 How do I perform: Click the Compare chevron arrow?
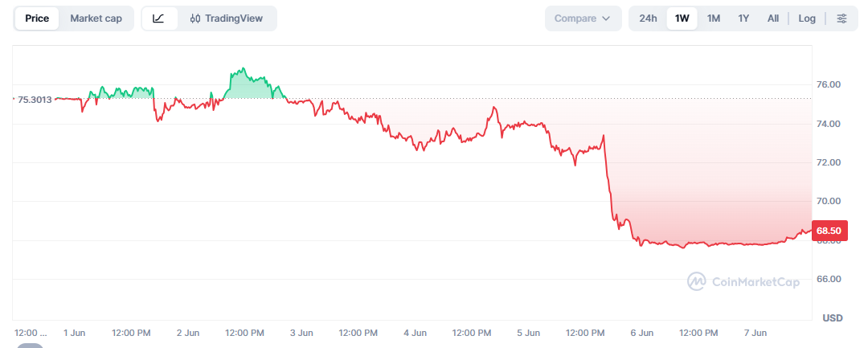tap(606, 18)
